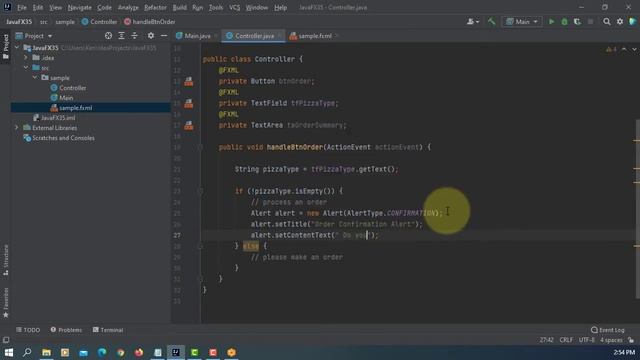Fold the if block at line 23
Viewport: 640px width, 360px height.
point(200,191)
